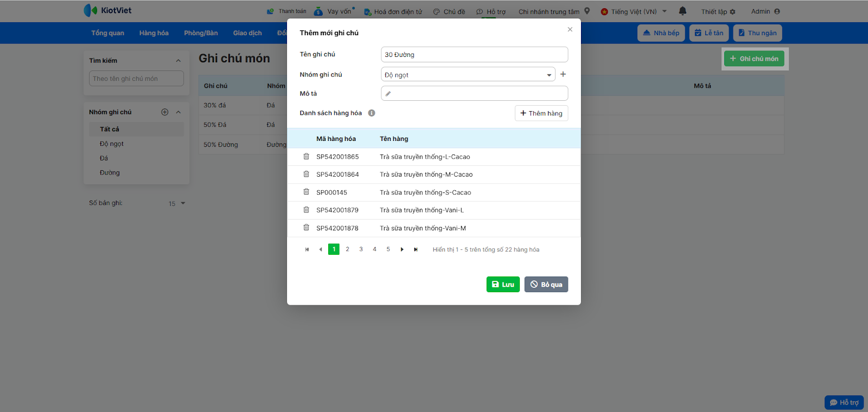Click Thanh toán in the top bar

[286, 11]
